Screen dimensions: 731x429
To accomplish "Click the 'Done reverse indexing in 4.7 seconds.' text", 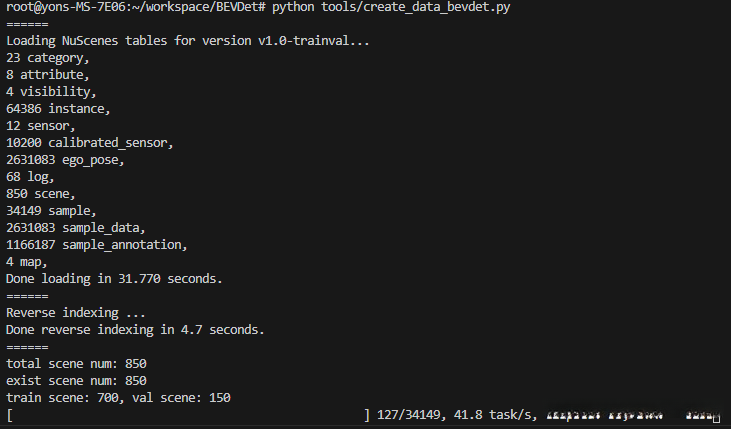I will click(x=135, y=330).
